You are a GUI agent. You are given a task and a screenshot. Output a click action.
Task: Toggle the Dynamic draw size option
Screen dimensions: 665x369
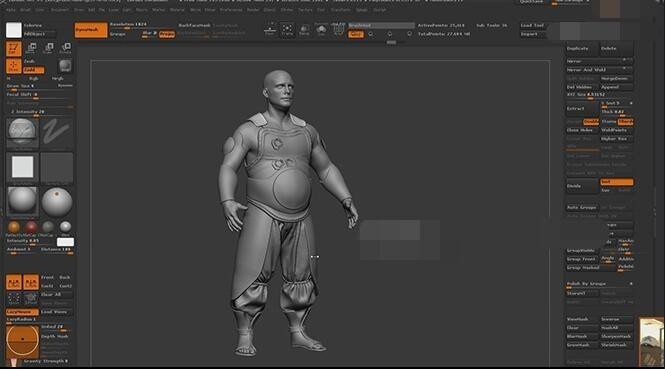tap(65, 86)
